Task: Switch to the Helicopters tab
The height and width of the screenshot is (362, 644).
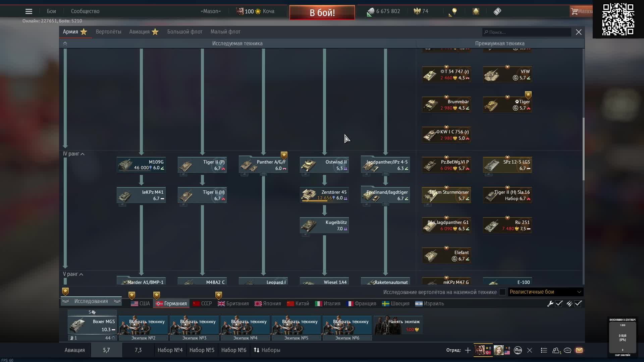Action: pos(108,32)
